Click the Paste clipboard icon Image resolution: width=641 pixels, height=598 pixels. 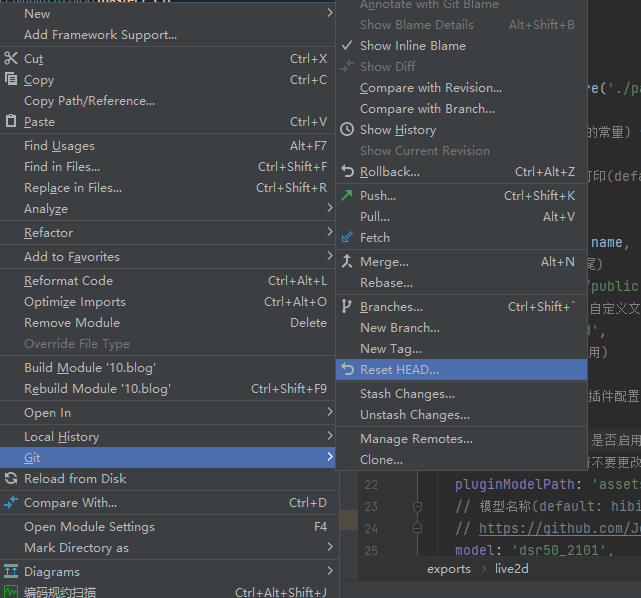pos(11,121)
